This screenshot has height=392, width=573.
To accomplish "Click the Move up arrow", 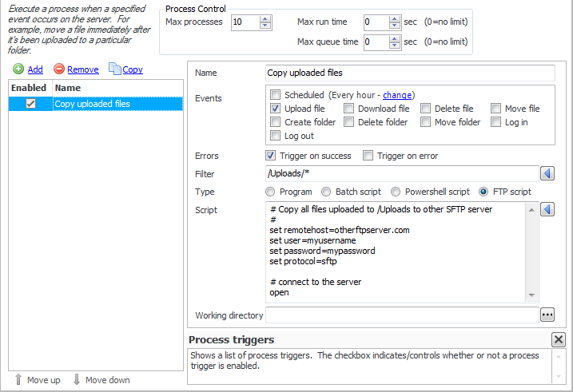I will point(18,380).
